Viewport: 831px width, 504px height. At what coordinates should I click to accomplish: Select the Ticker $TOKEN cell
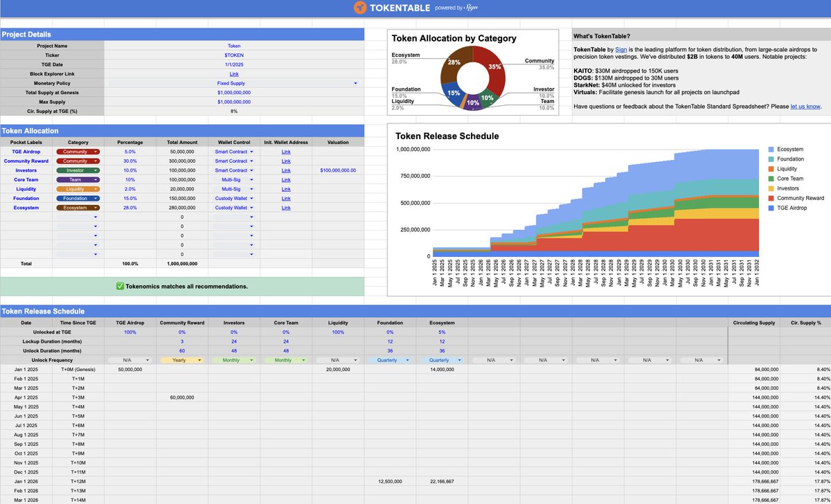[x=234, y=55]
